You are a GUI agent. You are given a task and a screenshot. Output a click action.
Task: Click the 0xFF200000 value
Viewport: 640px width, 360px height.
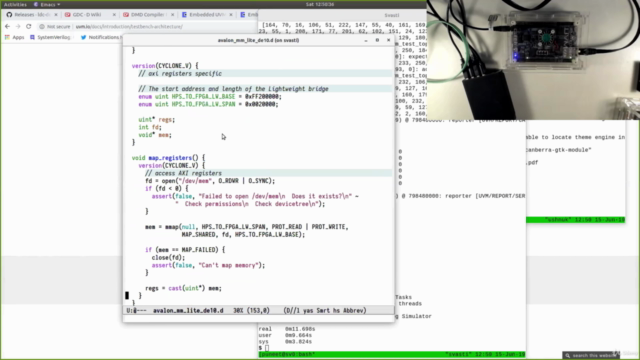pos(262,97)
